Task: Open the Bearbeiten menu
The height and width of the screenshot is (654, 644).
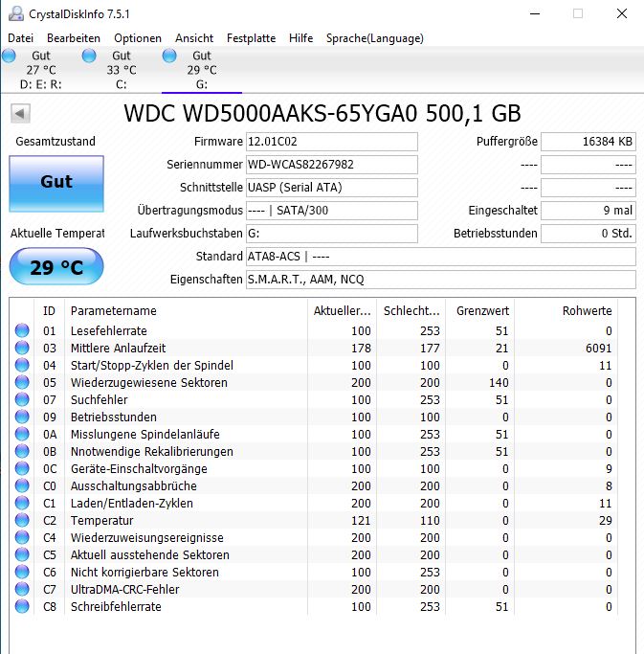Action: coord(74,38)
